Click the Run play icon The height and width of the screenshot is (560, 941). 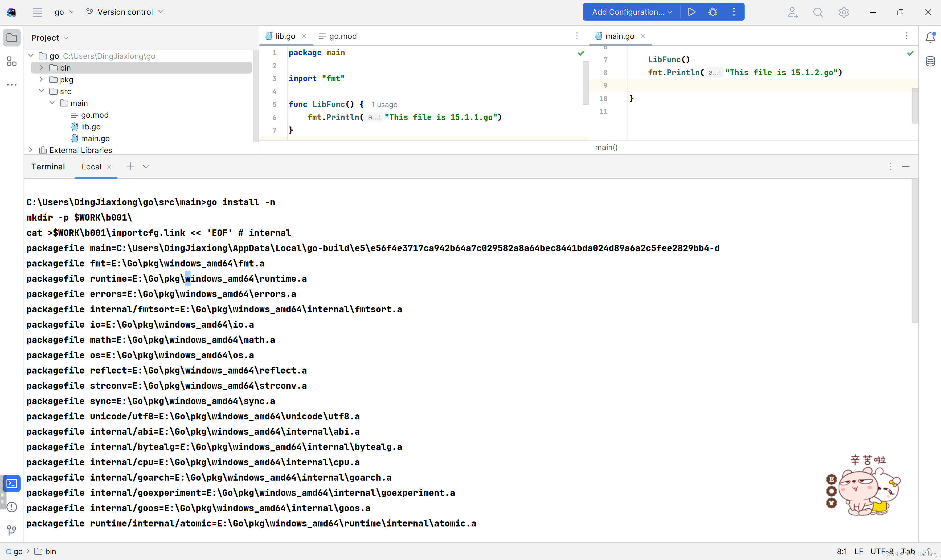coord(691,12)
